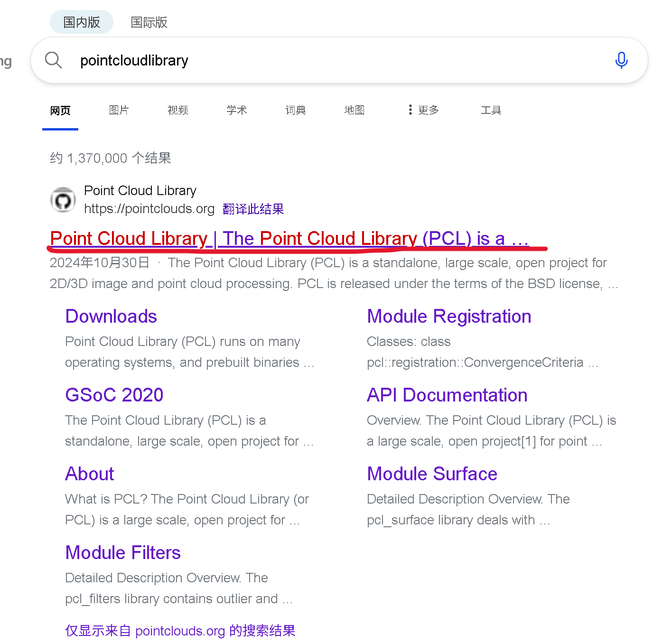The height and width of the screenshot is (644, 653).
Task: Switch to the 图片 search tab
Action: pos(119,110)
